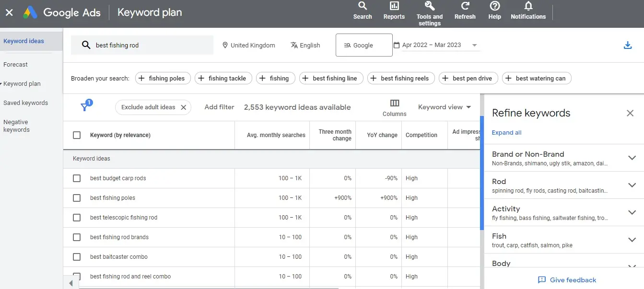644x289 pixels.
Task: Add fishing tackle to broaden search
Action: coord(223,78)
